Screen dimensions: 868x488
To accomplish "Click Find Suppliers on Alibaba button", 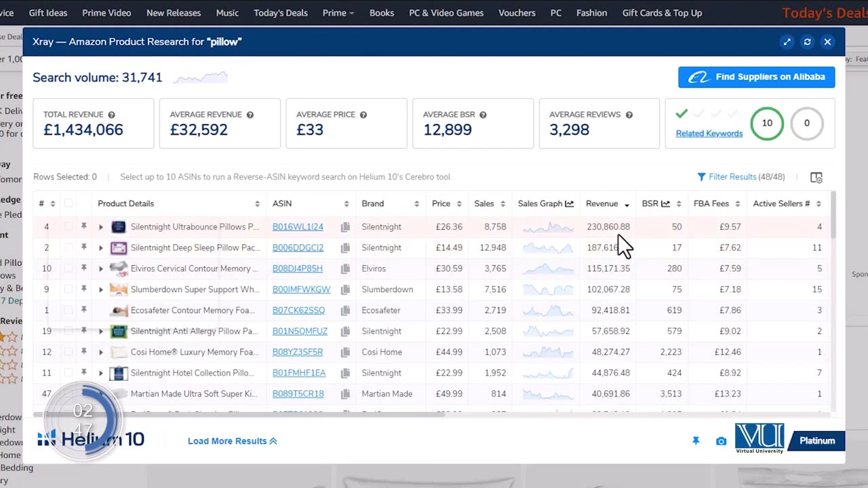I will [756, 77].
